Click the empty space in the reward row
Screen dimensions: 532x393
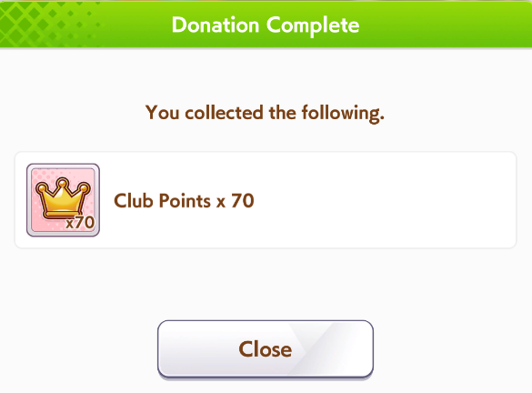(384, 200)
